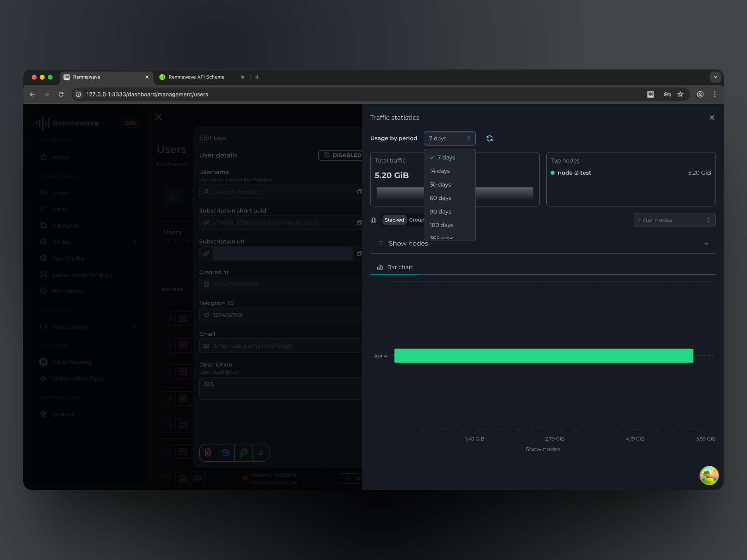Click the green triangle icon in user actions

tap(261, 453)
